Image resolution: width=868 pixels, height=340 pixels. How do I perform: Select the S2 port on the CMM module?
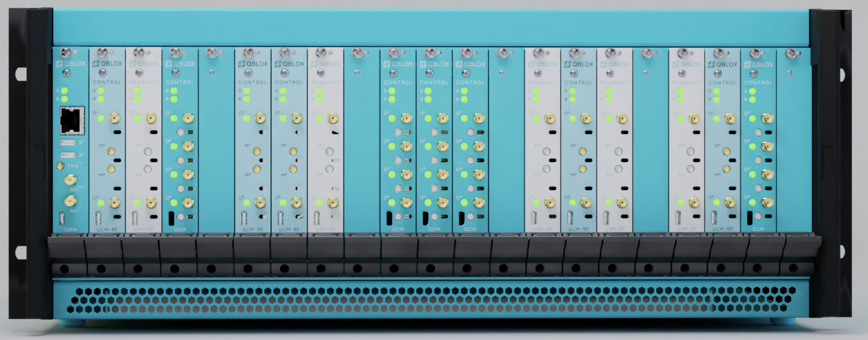68,155
